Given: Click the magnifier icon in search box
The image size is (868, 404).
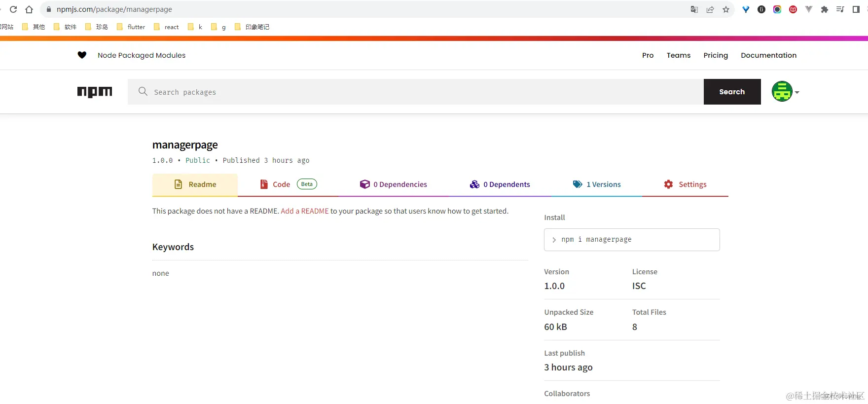Looking at the screenshot, I should (x=143, y=91).
